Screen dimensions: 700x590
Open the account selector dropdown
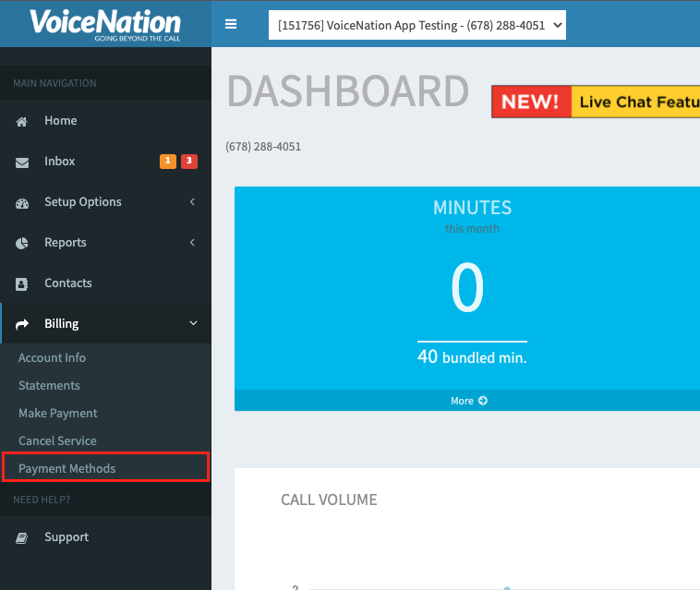(x=417, y=25)
